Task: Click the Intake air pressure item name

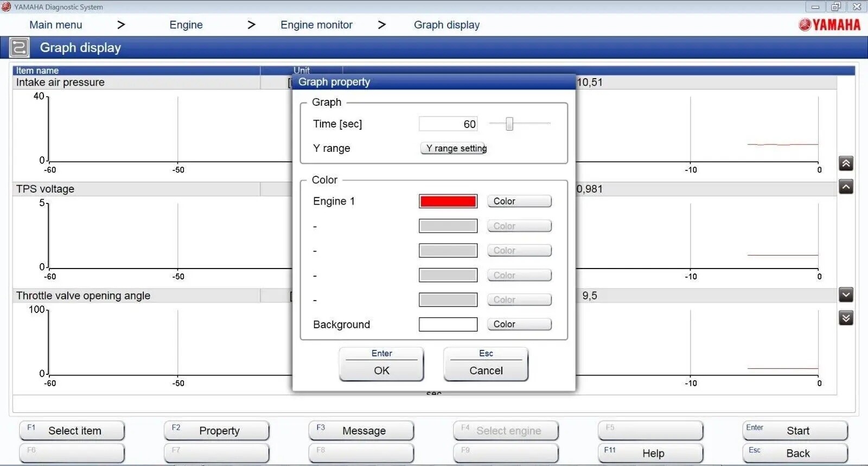Action: tap(60, 82)
